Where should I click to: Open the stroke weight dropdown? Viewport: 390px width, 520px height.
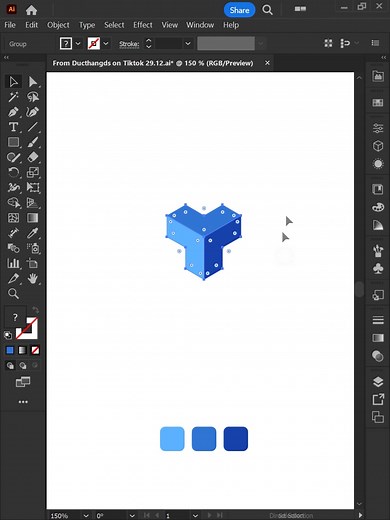coord(188,44)
